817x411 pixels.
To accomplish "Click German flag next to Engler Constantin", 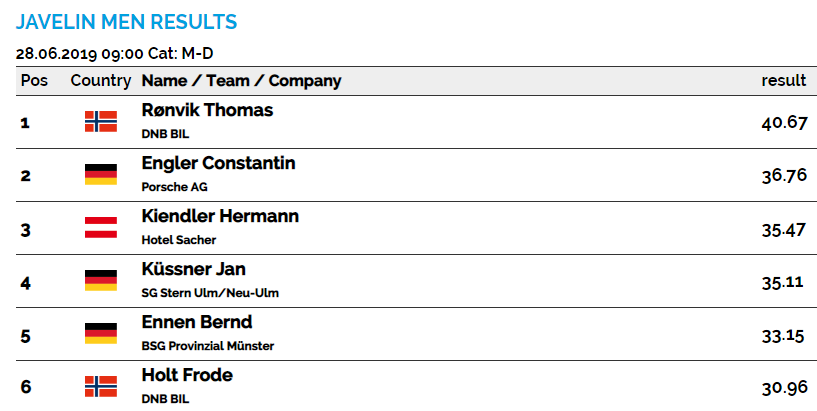I will click(101, 175).
